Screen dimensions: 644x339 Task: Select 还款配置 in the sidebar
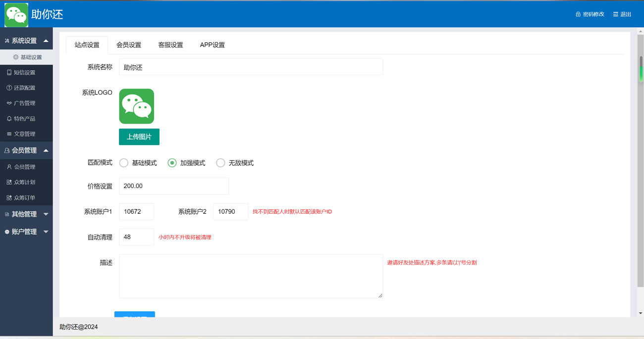click(x=26, y=87)
